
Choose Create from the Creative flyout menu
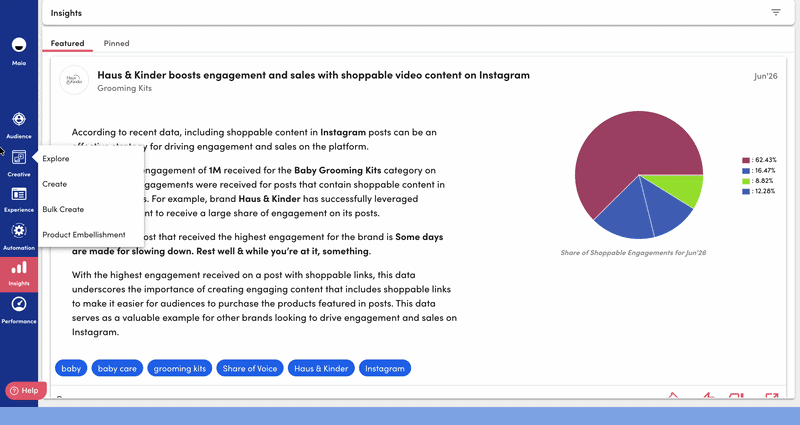[55, 184]
